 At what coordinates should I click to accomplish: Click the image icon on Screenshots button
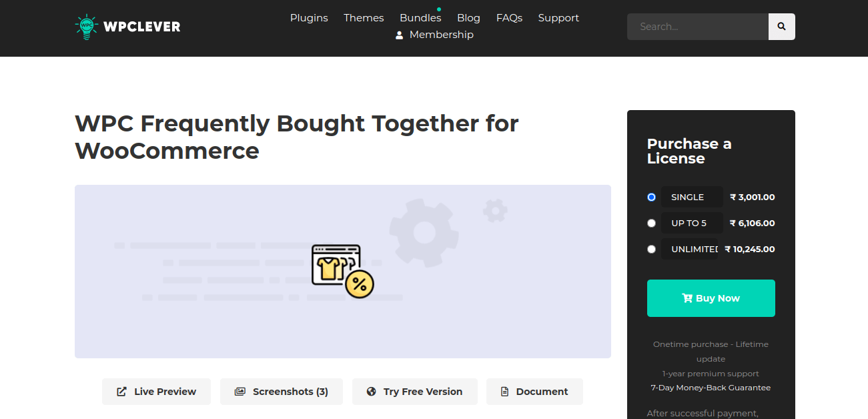tap(240, 391)
